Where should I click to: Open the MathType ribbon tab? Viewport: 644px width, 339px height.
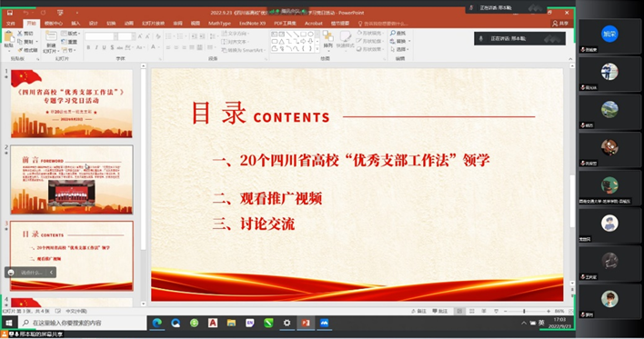click(219, 24)
